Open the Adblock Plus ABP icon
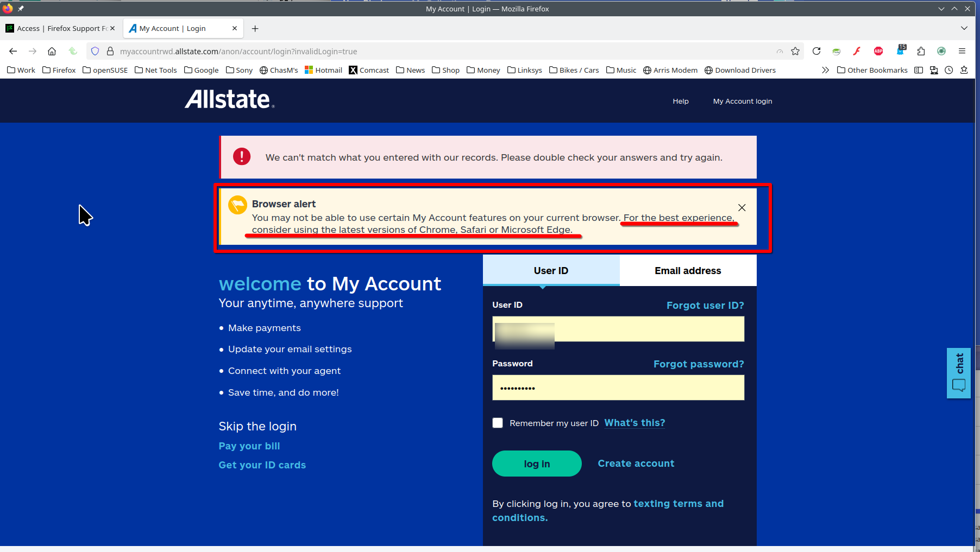The width and height of the screenshot is (980, 552). (878, 51)
